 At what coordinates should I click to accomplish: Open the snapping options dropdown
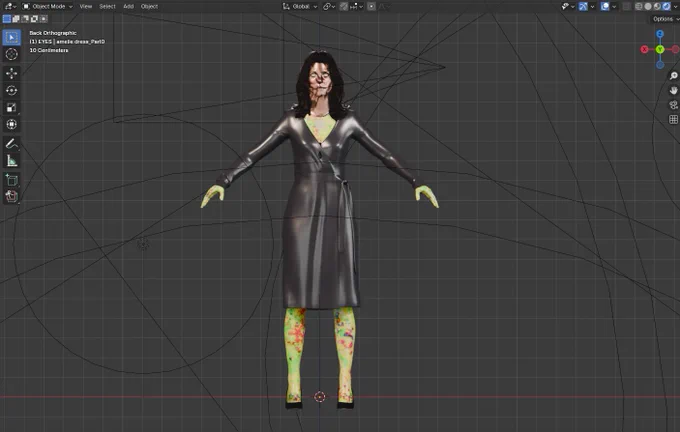pyautogui.click(x=356, y=6)
